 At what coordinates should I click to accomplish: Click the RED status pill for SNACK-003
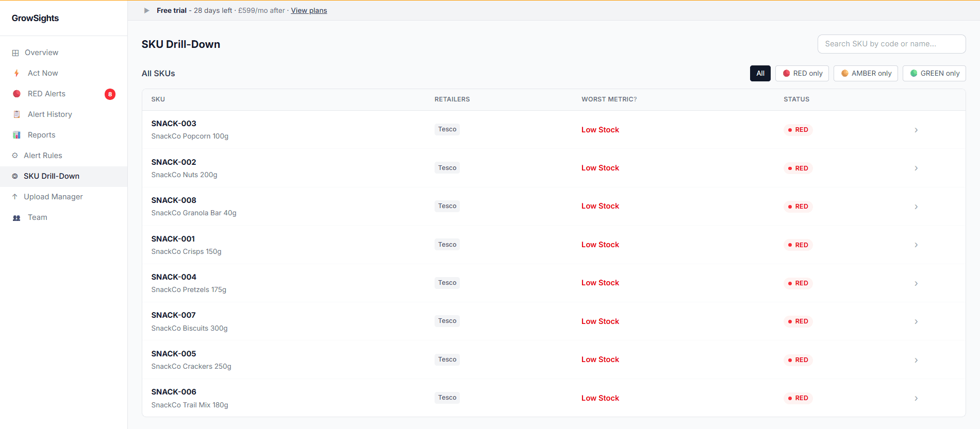[798, 130]
